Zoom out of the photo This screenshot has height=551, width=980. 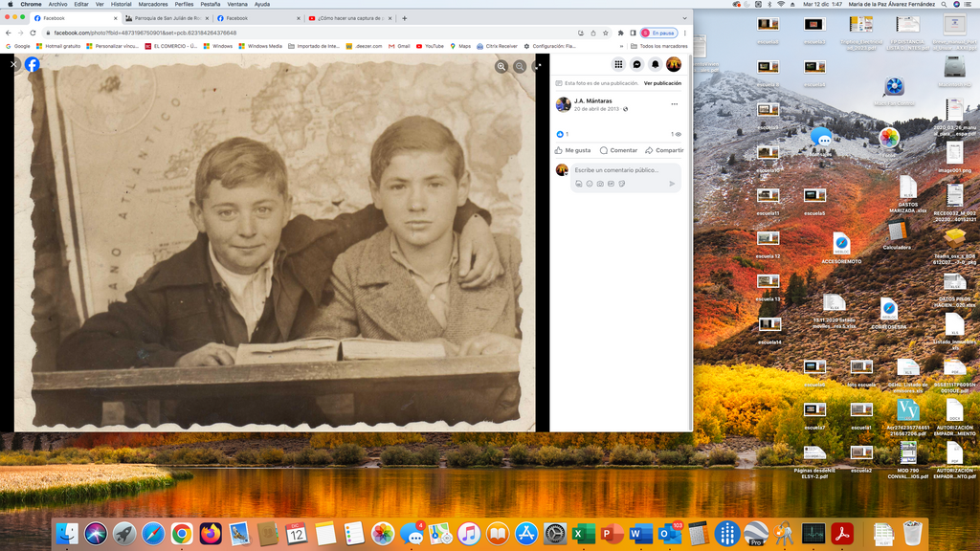pyautogui.click(x=520, y=66)
